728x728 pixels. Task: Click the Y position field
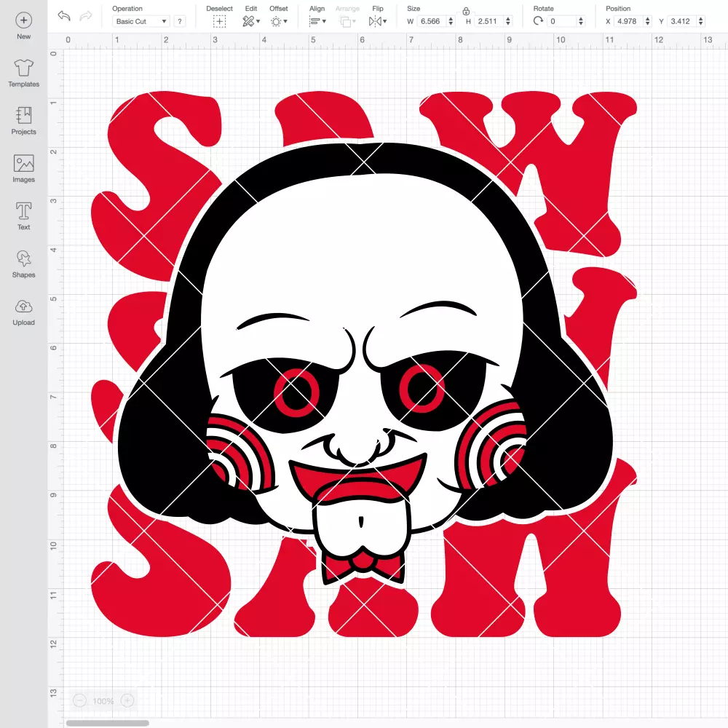681,21
